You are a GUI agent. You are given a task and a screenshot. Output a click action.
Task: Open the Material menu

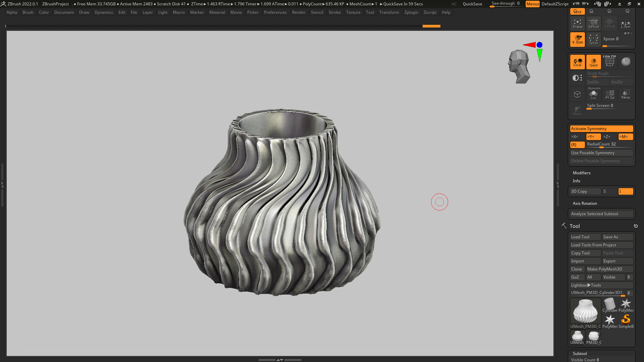click(217, 12)
